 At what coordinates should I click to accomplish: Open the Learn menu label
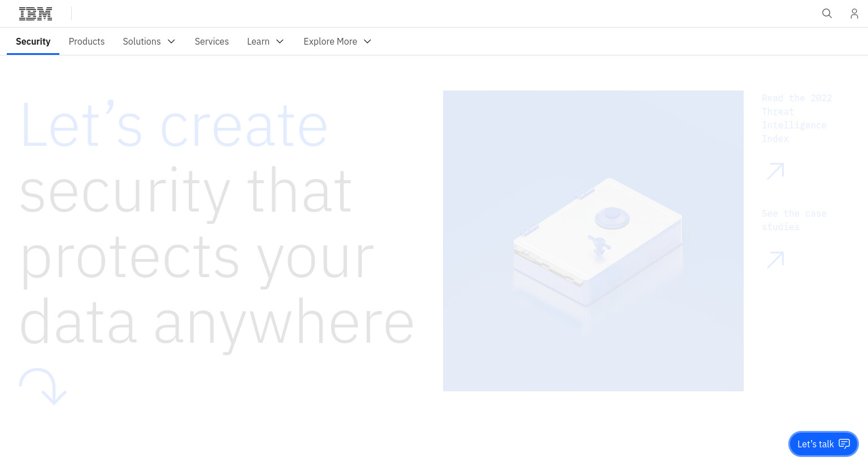(x=258, y=41)
